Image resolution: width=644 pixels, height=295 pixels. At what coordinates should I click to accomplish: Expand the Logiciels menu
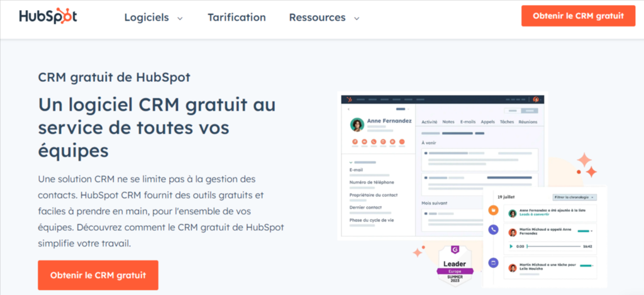pyautogui.click(x=153, y=18)
